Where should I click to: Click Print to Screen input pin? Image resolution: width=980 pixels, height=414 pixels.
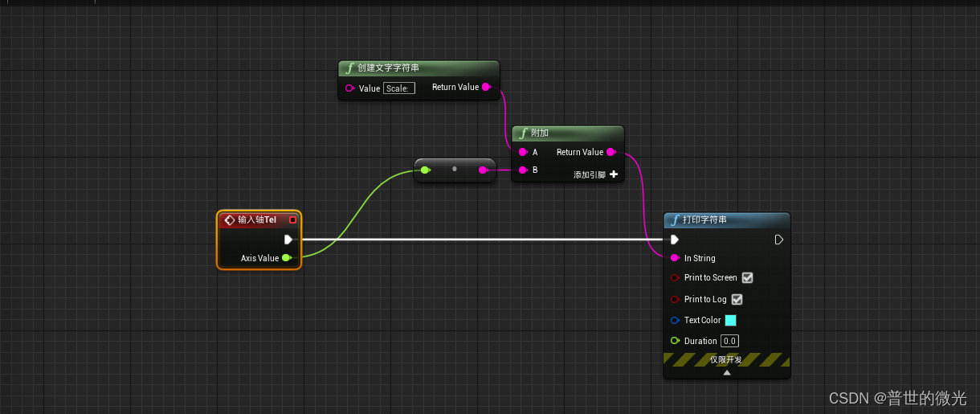675,278
